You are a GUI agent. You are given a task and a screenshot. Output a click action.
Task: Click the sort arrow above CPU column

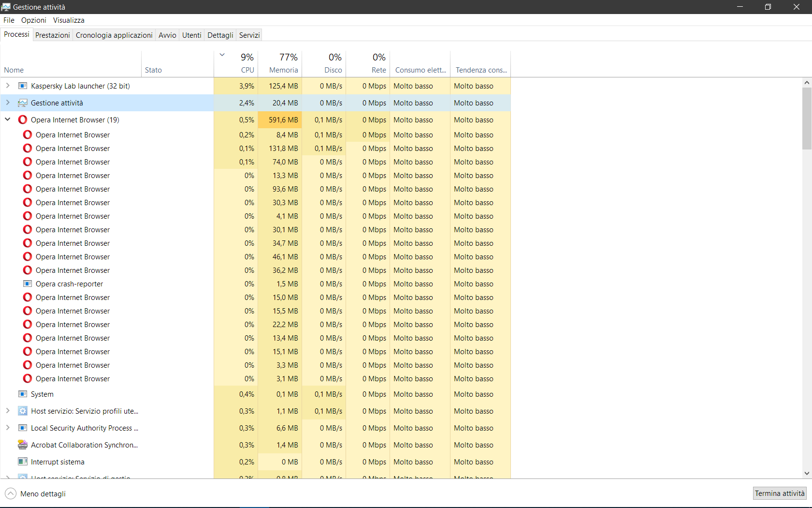tap(222, 55)
